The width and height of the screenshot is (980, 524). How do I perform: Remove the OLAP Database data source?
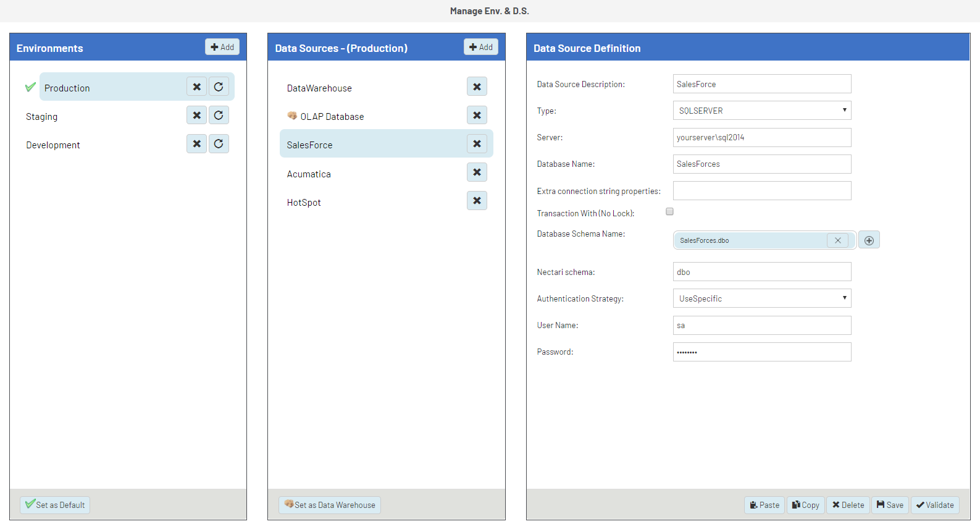pyautogui.click(x=477, y=116)
